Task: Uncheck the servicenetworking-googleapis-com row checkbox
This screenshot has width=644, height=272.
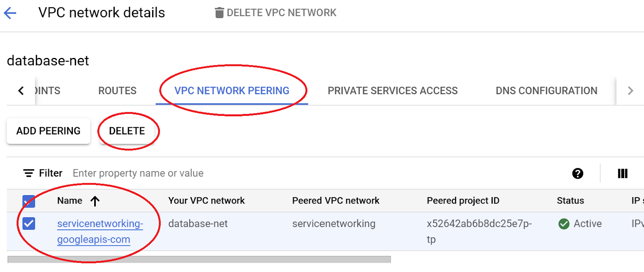Action: (29, 223)
